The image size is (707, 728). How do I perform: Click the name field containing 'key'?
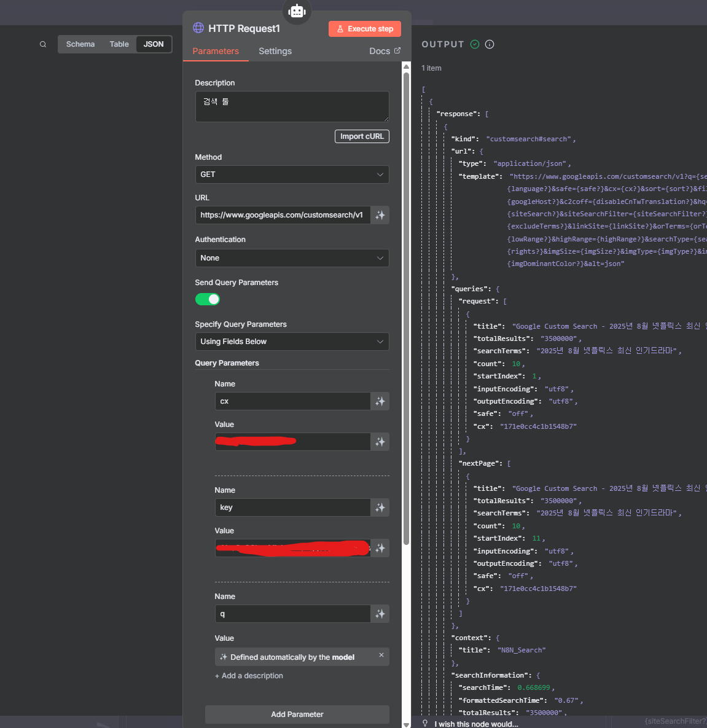coord(293,507)
